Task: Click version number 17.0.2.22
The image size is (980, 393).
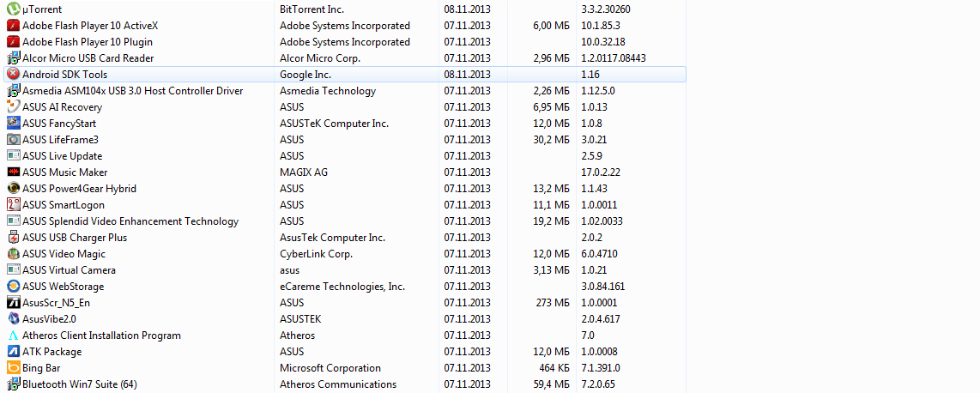Action: pos(601,172)
